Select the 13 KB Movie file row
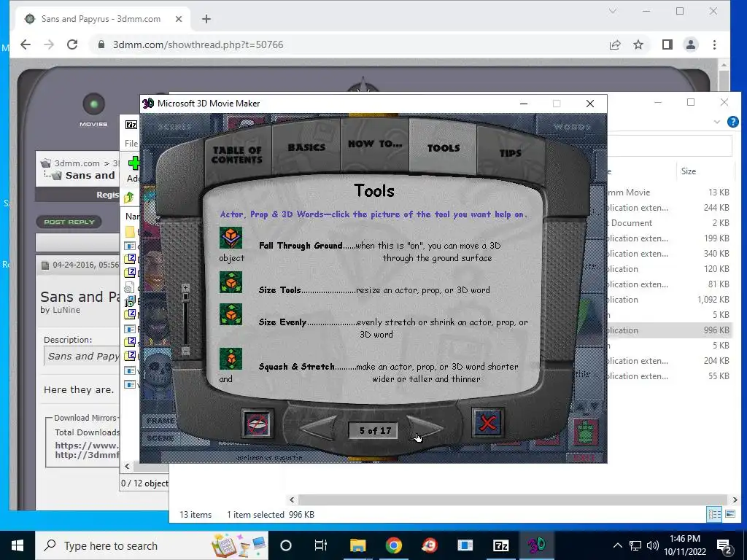This screenshot has width=747, height=560. tap(668, 192)
